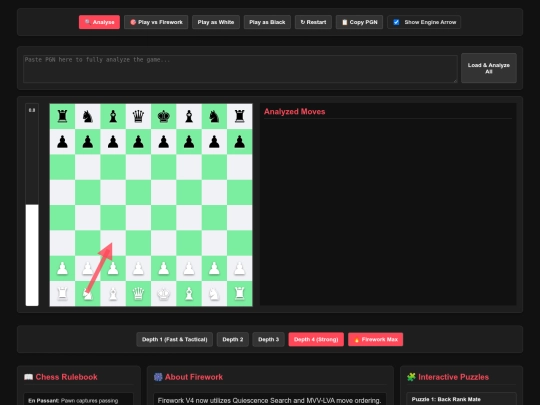Switch to Analyse mode

pyautogui.click(x=99, y=22)
